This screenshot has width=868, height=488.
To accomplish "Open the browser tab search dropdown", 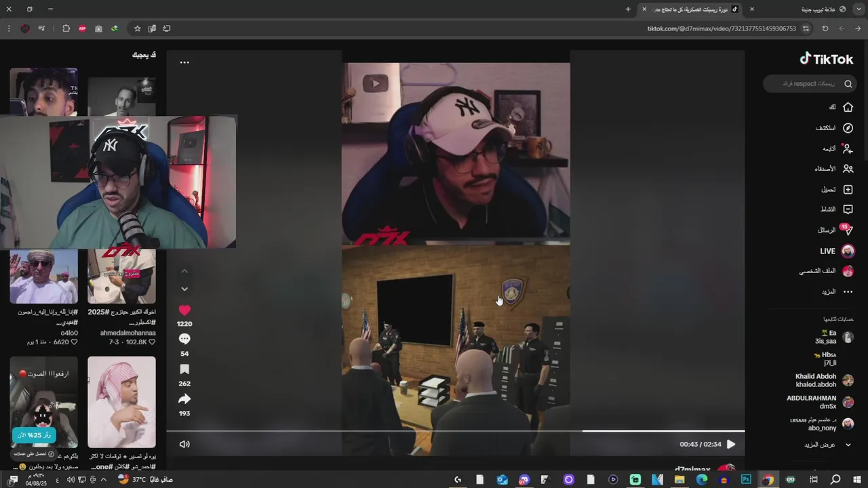I will pyautogui.click(x=858, y=9).
